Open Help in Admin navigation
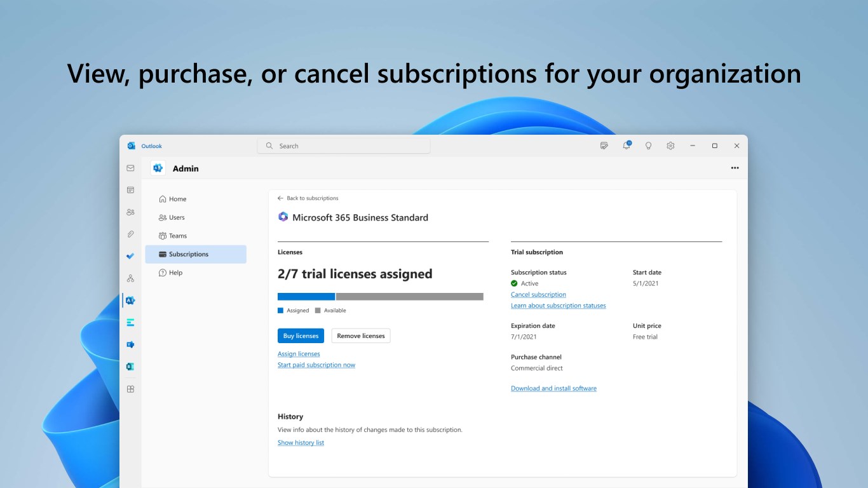Image resolution: width=868 pixels, height=488 pixels. [196, 273]
